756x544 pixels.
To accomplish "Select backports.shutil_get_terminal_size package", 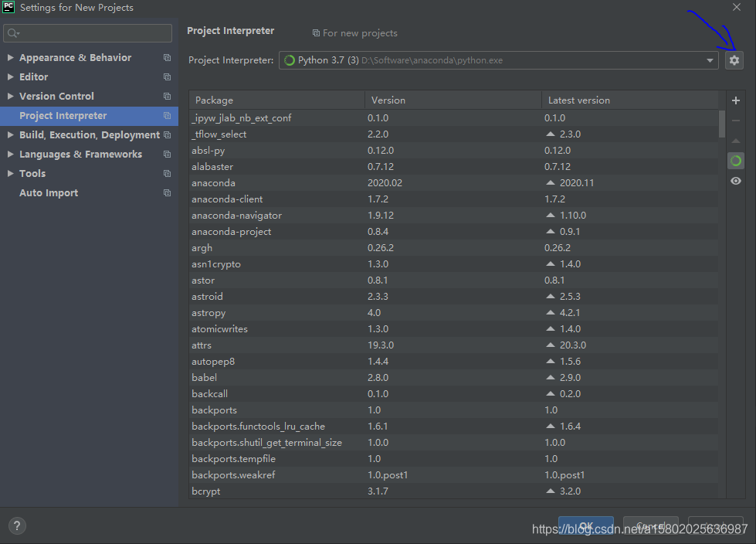I will (x=454, y=442).
